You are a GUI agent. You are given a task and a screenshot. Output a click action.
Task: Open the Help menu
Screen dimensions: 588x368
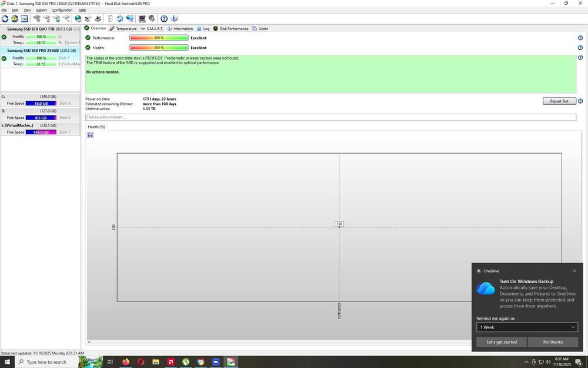click(82, 10)
